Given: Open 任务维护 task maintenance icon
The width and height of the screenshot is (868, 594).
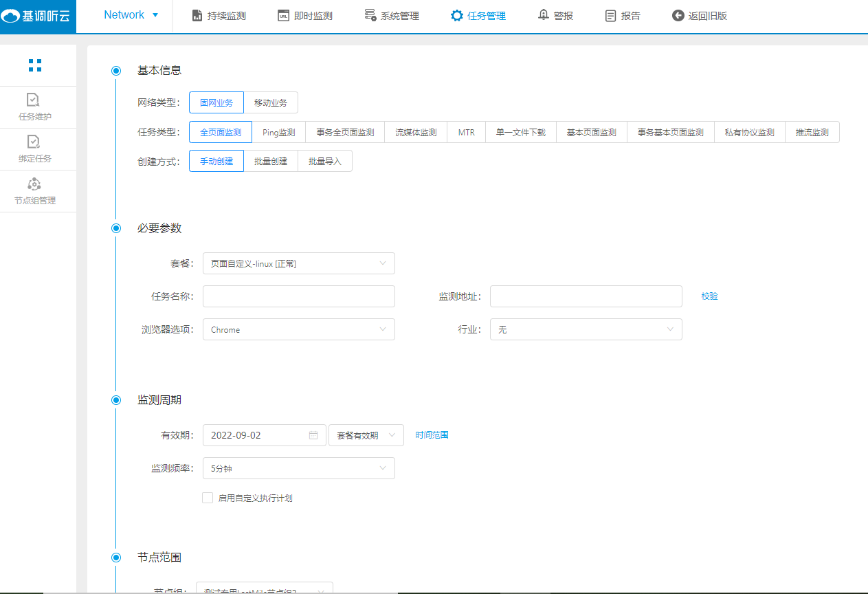Looking at the screenshot, I should click(x=34, y=100).
